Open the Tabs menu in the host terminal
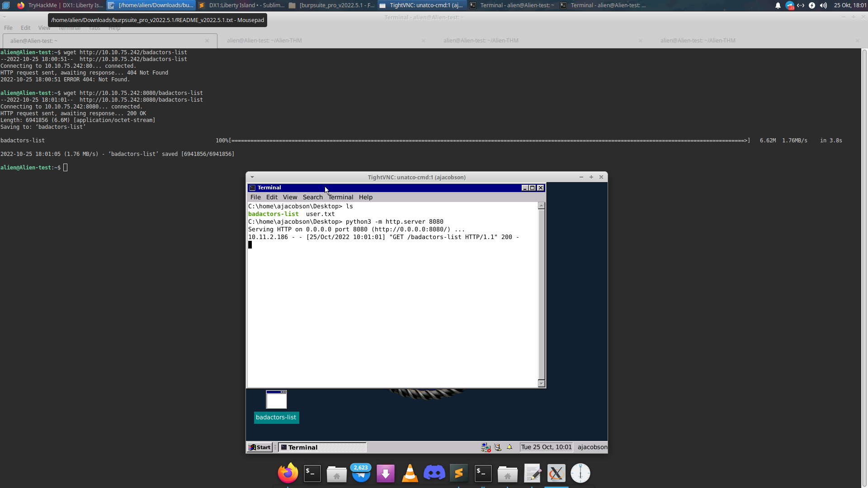The height and width of the screenshot is (488, 868). (x=94, y=28)
